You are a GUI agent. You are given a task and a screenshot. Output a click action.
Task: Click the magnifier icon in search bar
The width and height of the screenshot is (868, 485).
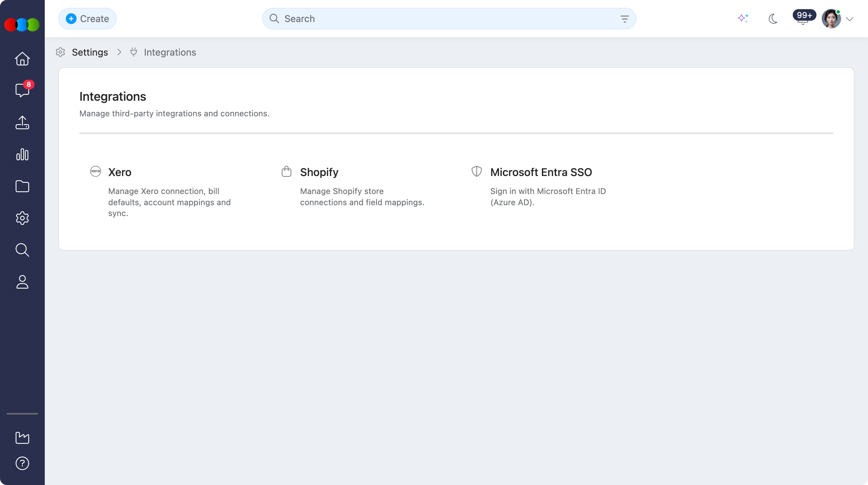274,19
